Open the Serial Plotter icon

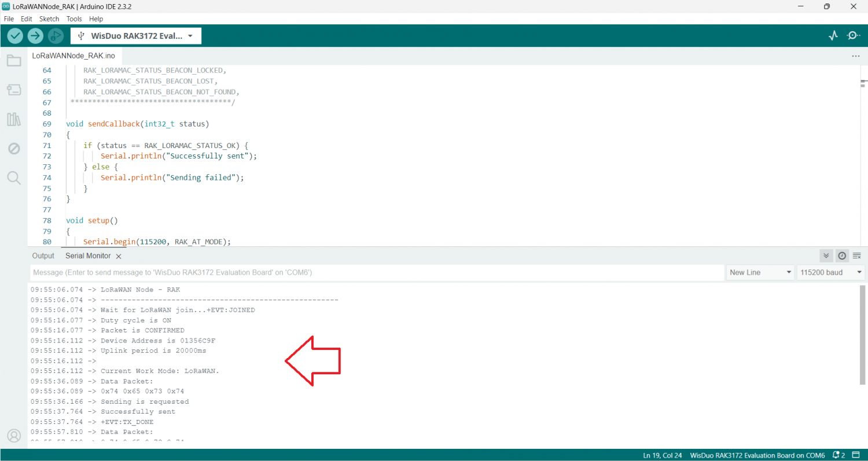pos(833,36)
